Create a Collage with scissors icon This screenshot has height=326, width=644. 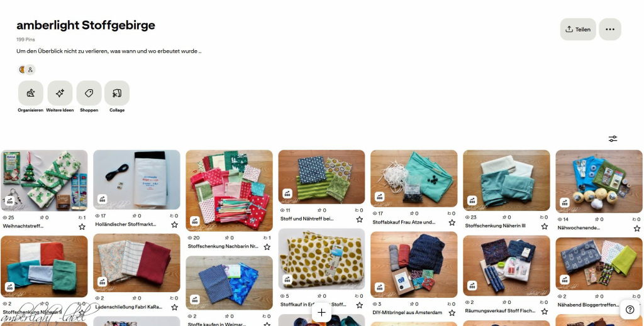117,93
